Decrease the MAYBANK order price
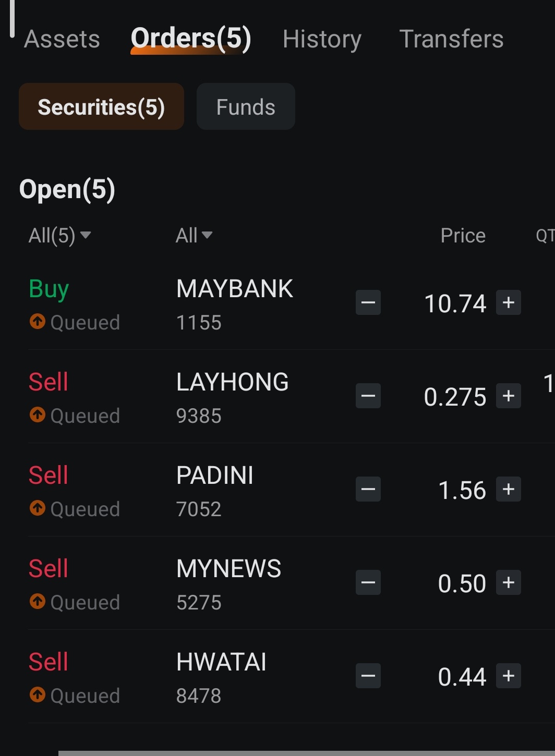555x756 pixels. pyautogui.click(x=368, y=303)
